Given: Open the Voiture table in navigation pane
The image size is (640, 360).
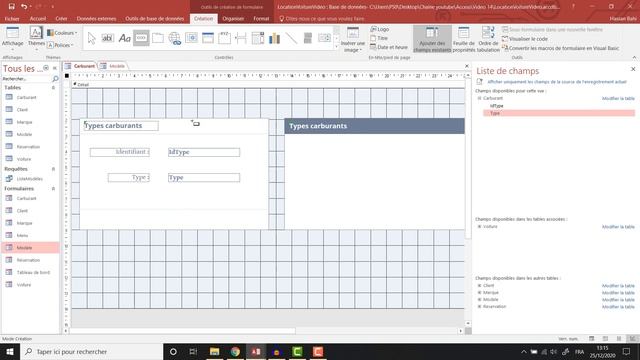Looking at the screenshot, I should [24, 158].
